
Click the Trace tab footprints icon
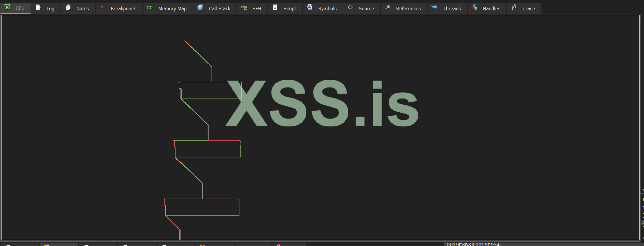[x=514, y=7]
